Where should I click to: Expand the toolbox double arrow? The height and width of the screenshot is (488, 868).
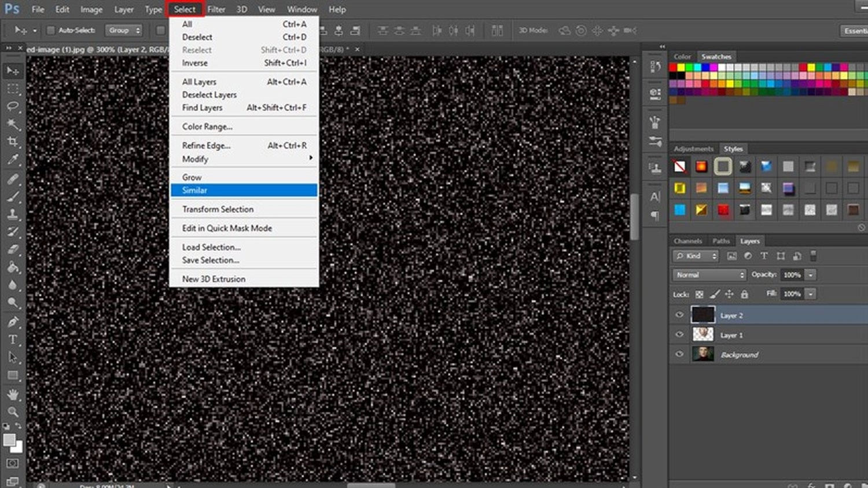[9, 48]
